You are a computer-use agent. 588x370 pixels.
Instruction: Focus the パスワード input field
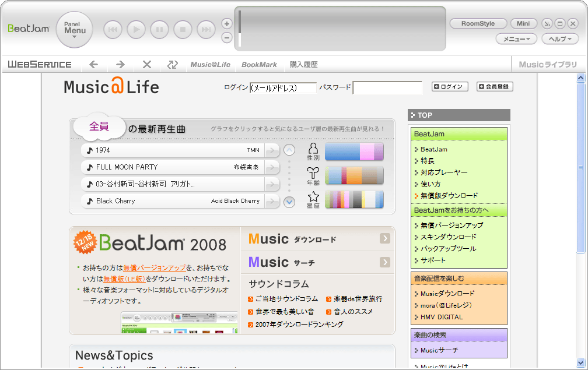click(387, 88)
